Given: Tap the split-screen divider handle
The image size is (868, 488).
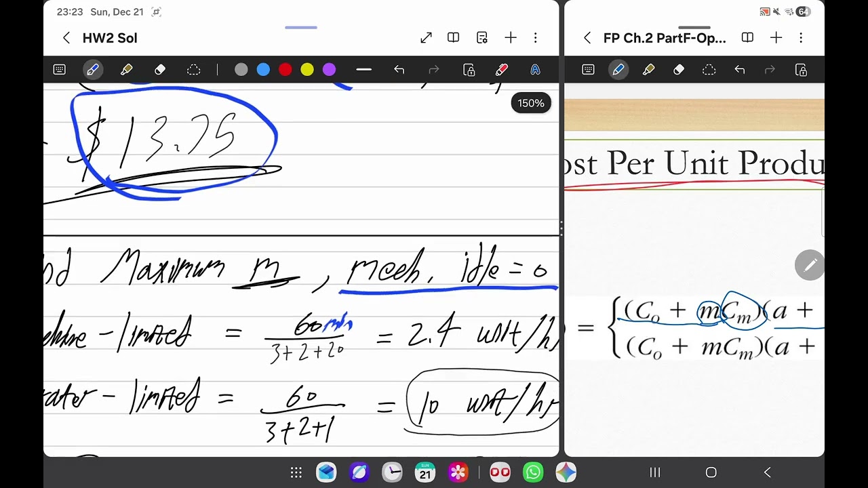Looking at the screenshot, I should coord(561,228).
